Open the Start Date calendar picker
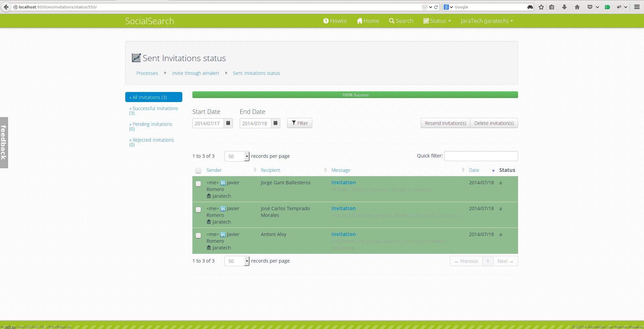 (228, 123)
